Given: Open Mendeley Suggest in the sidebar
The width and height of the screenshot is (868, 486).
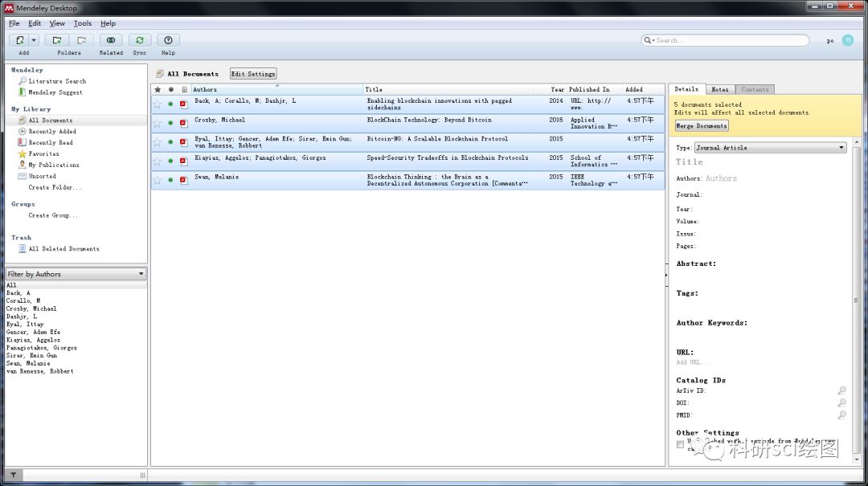Looking at the screenshot, I should pos(55,92).
